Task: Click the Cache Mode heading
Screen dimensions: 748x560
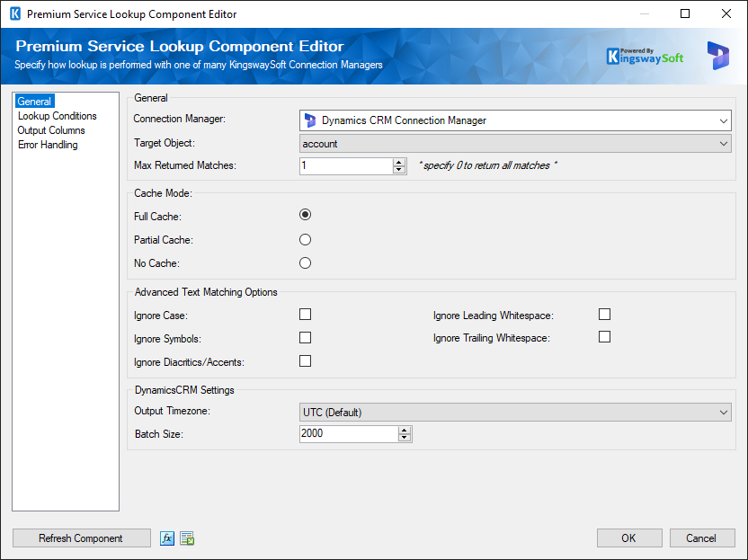Action: pyautogui.click(x=163, y=193)
